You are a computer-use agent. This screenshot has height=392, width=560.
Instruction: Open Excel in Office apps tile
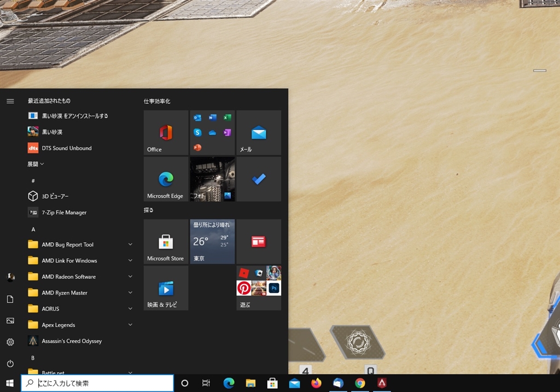[x=227, y=118]
